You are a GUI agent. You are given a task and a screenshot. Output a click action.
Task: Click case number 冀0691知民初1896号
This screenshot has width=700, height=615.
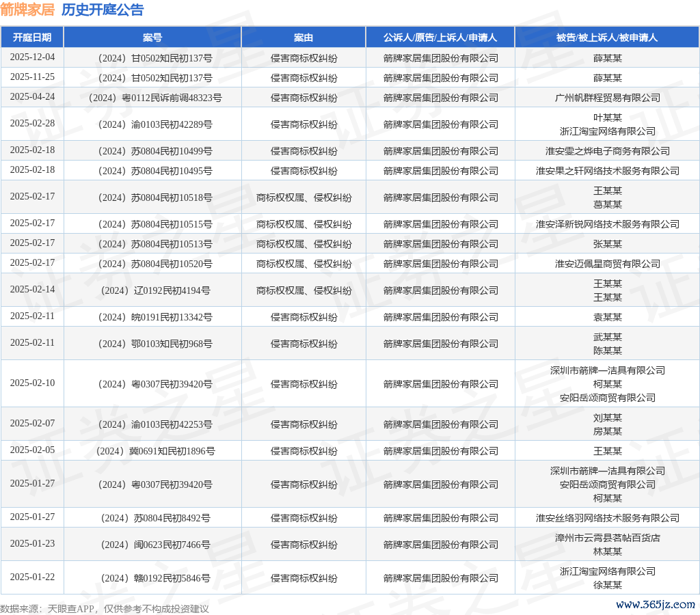click(155, 451)
